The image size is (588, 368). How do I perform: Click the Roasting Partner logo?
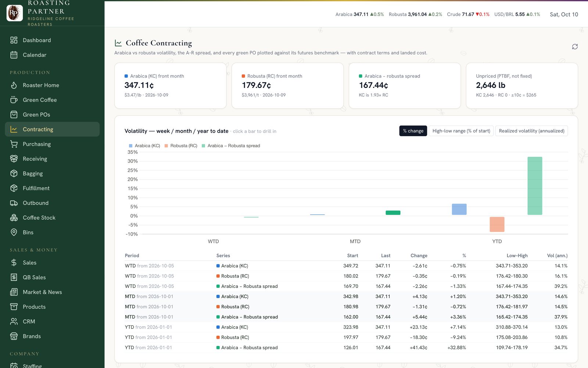click(x=15, y=13)
